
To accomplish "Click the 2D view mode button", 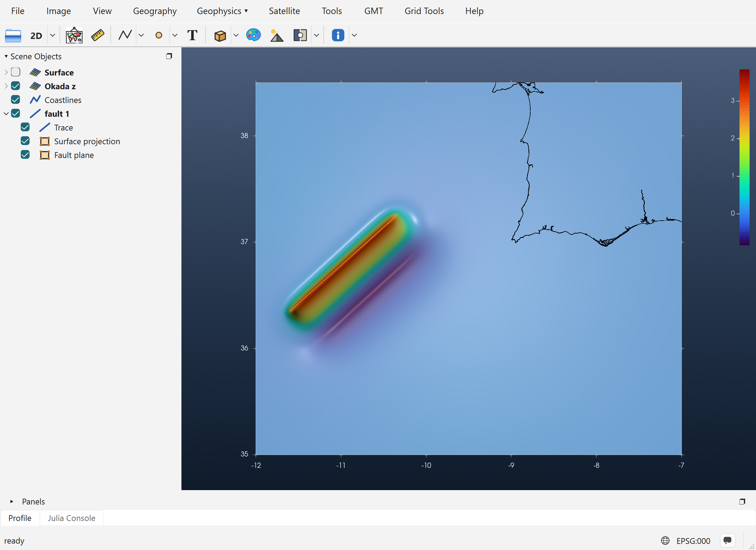I will point(36,35).
